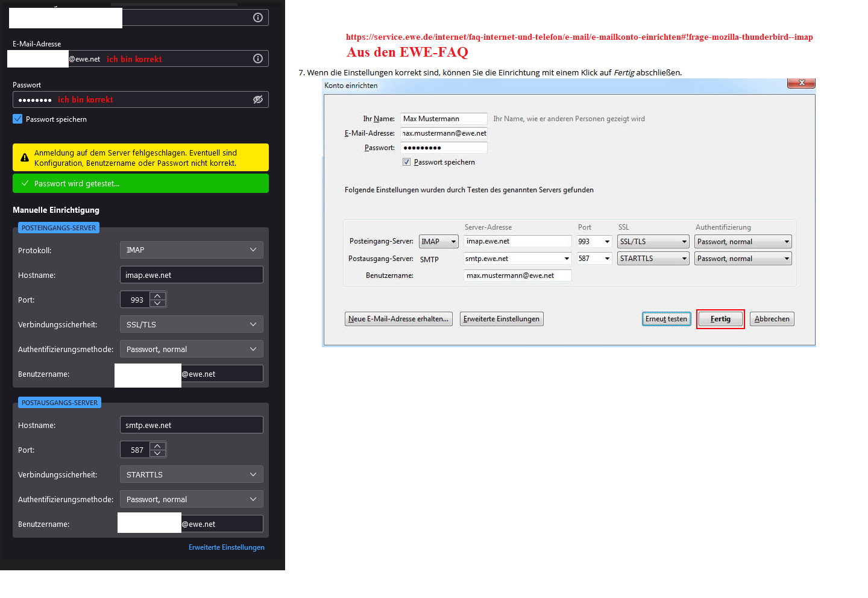Click the info icon in the E-Mail-Adresse field
This screenshot has width=868, height=598.
[x=258, y=58]
